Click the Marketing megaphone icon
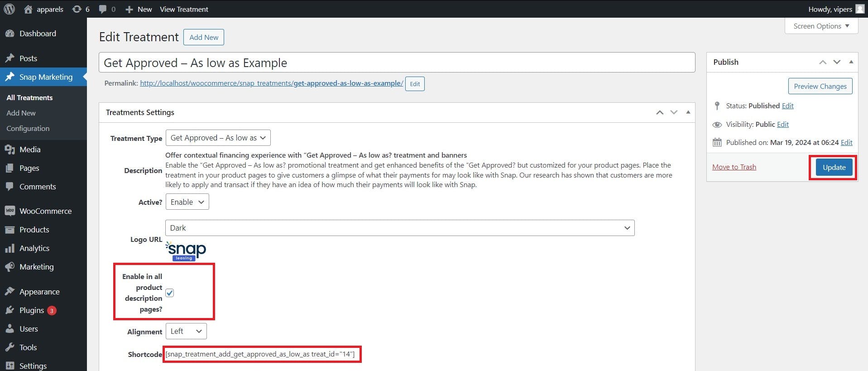 tap(10, 267)
